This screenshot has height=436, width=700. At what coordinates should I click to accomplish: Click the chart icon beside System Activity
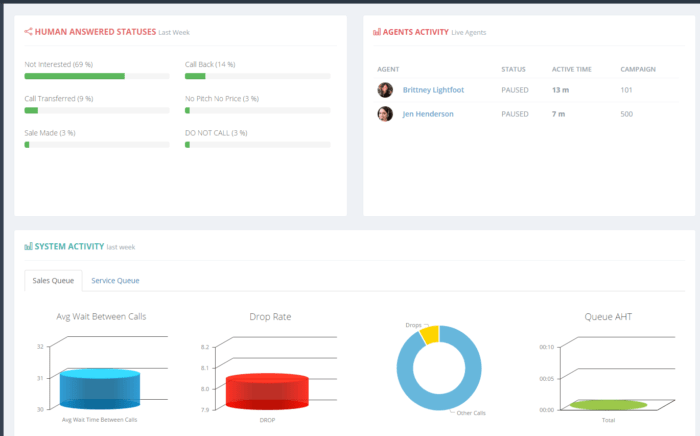[x=29, y=246]
